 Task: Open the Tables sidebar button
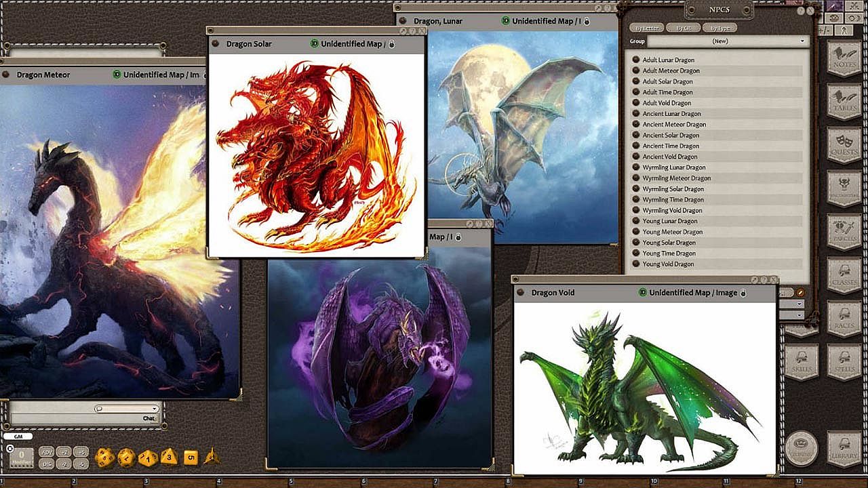pyautogui.click(x=844, y=102)
